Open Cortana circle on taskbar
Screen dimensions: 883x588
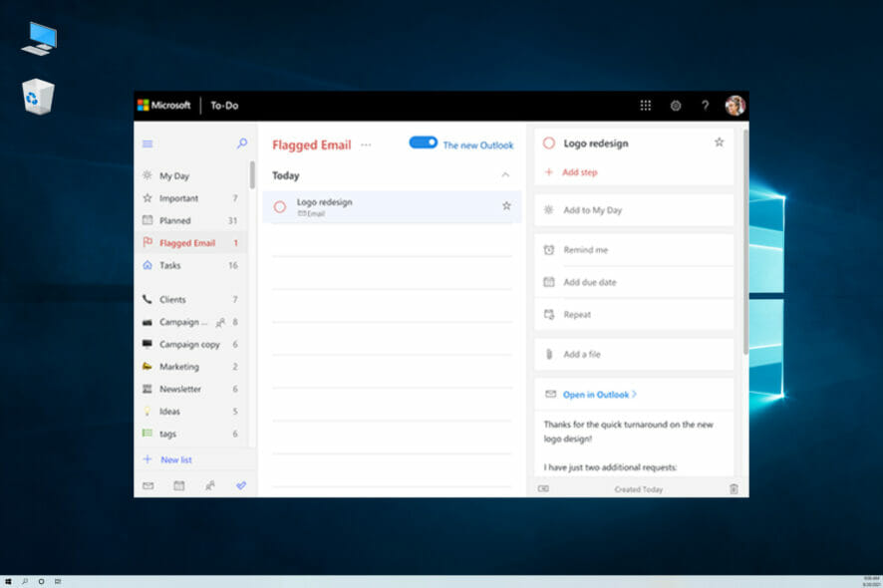(41, 581)
